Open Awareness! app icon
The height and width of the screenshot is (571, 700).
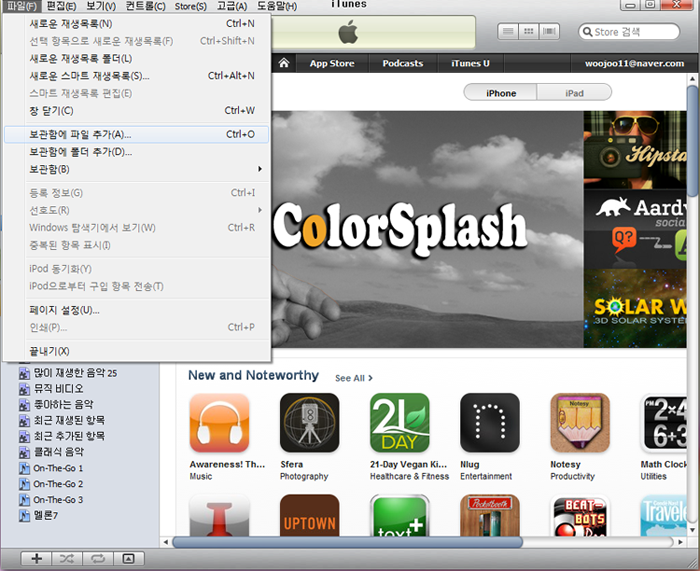coord(219,423)
